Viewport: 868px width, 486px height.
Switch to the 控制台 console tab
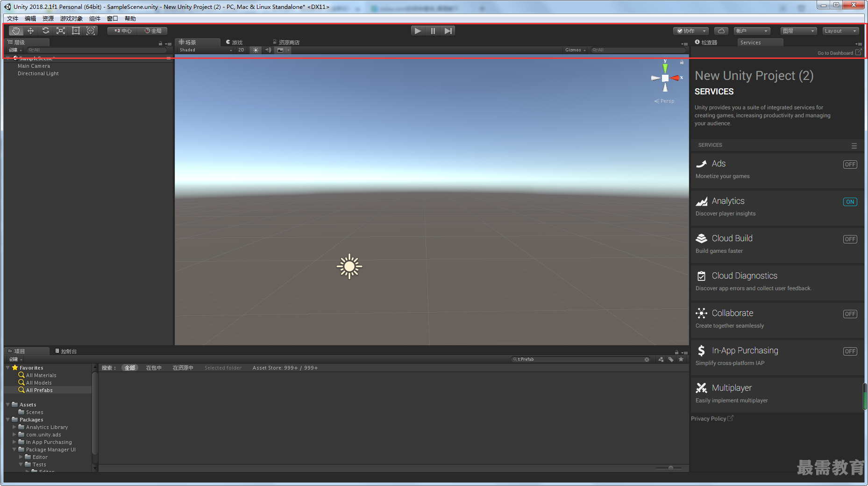point(66,351)
